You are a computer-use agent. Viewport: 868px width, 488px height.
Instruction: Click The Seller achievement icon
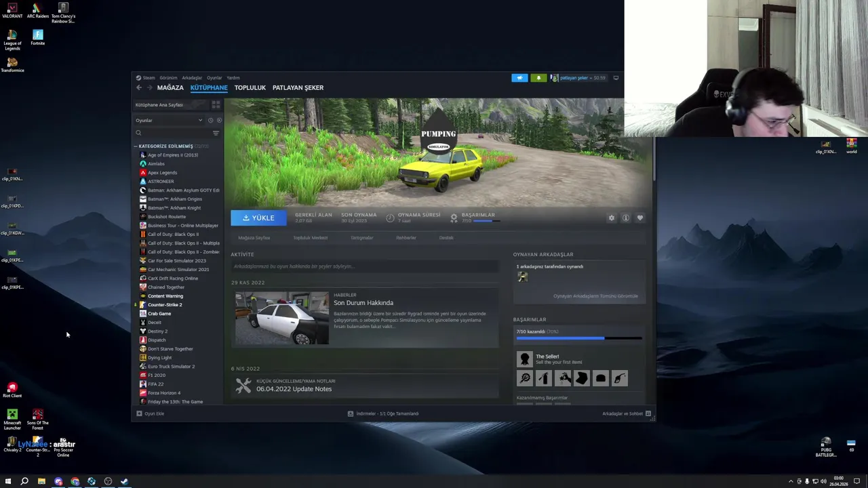pyautogui.click(x=525, y=359)
